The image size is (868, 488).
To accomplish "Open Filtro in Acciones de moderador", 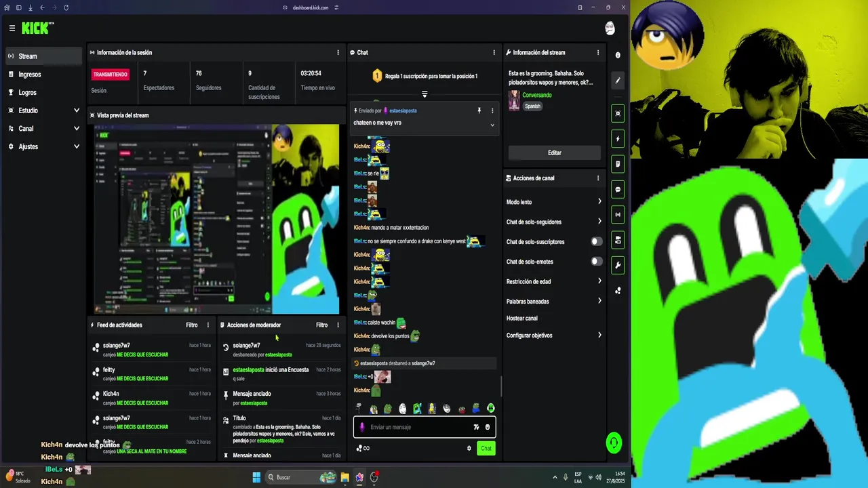I will click(321, 325).
